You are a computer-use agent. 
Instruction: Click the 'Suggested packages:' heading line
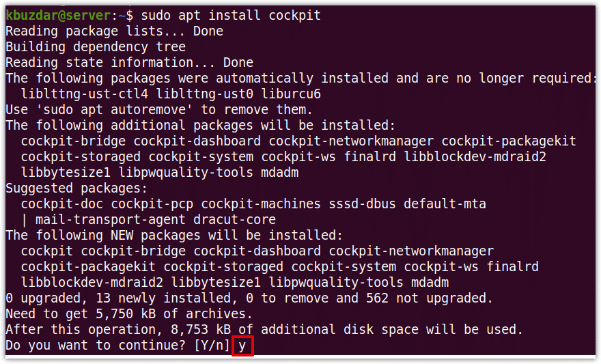76,188
